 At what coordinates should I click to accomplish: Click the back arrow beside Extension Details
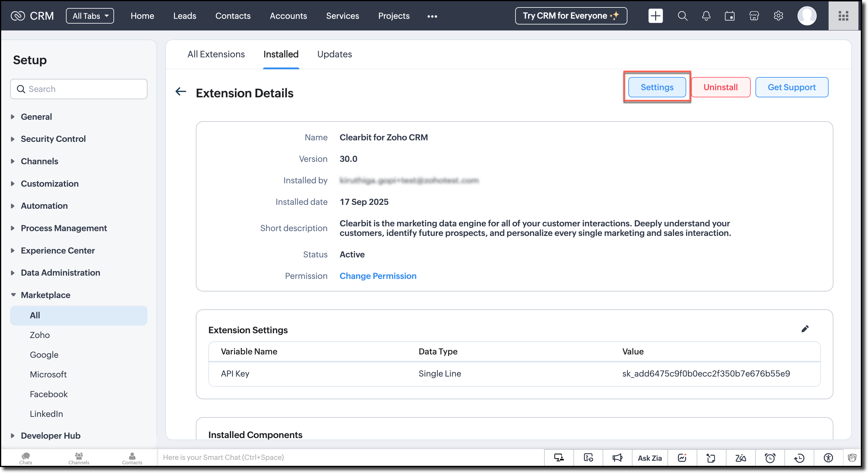point(181,91)
